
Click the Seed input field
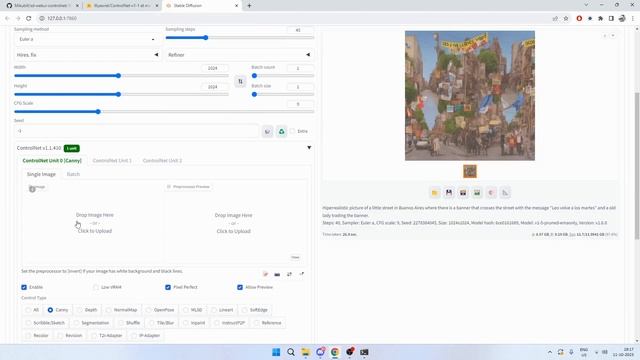click(x=136, y=131)
